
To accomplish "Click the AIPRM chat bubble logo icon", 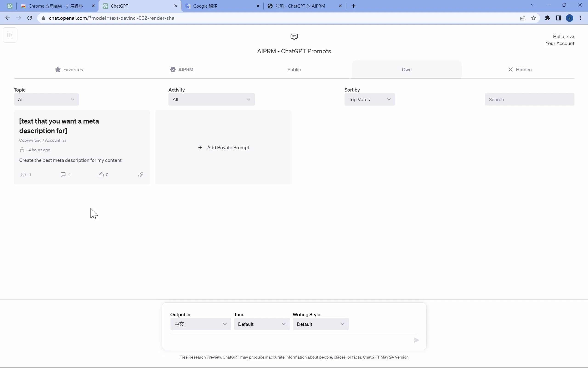I will coord(294,37).
